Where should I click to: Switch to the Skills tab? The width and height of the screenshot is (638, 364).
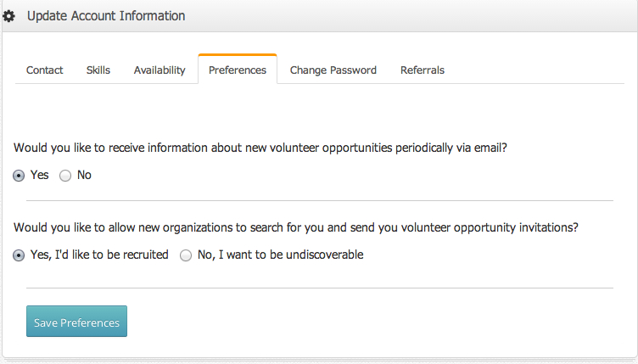[x=98, y=70]
